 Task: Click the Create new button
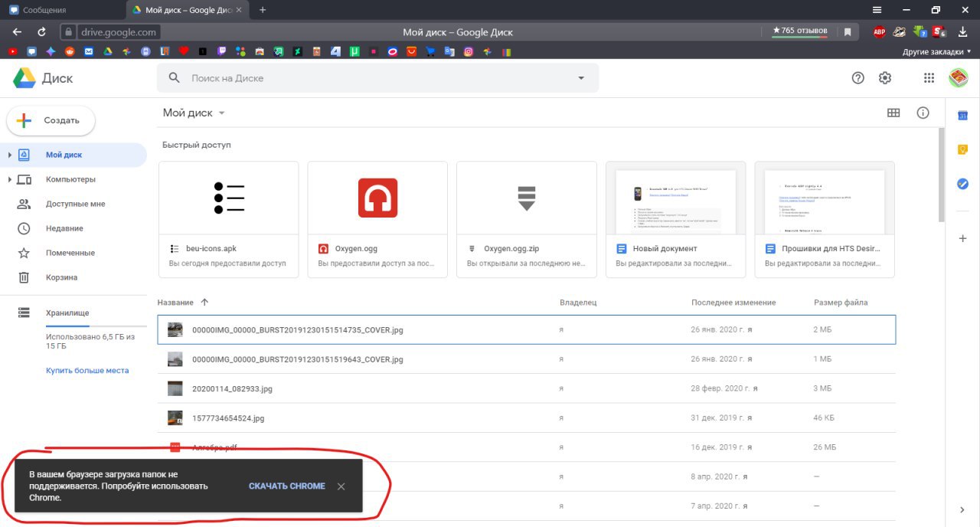51,120
